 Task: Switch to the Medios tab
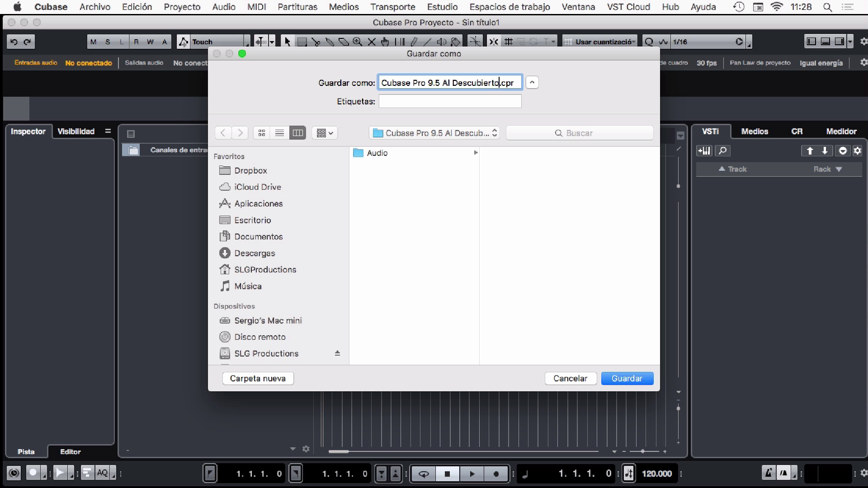(754, 131)
